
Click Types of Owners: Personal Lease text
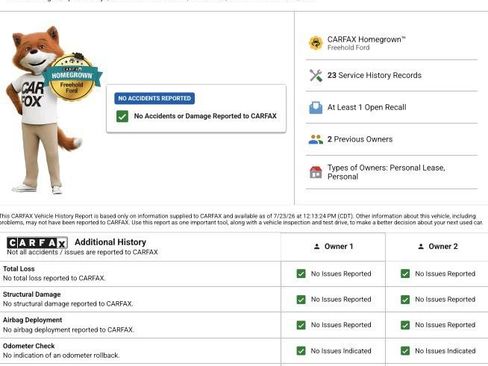[x=386, y=172]
